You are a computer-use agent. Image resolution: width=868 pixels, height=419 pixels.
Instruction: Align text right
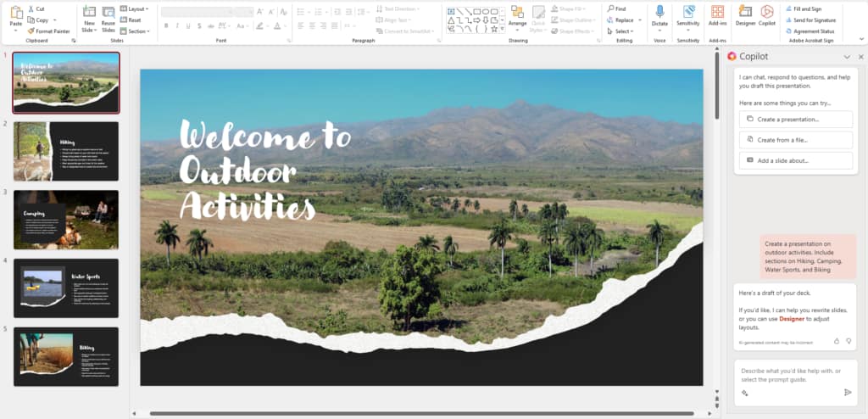pyautogui.click(x=324, y=26)
